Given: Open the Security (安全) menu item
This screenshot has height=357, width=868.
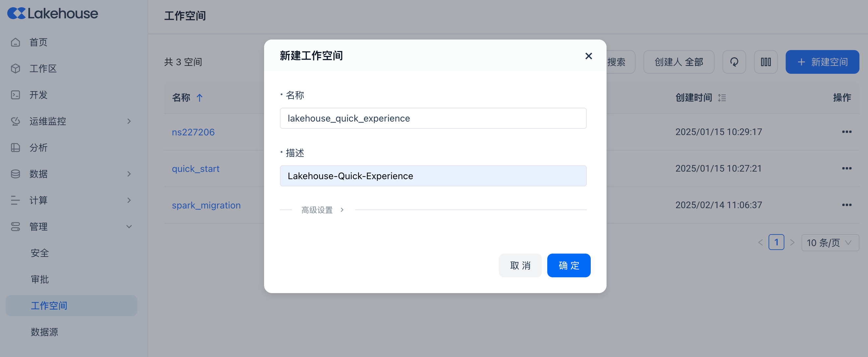Looking at the screenshot, I should pyautogui.click(x=40, y=253).
